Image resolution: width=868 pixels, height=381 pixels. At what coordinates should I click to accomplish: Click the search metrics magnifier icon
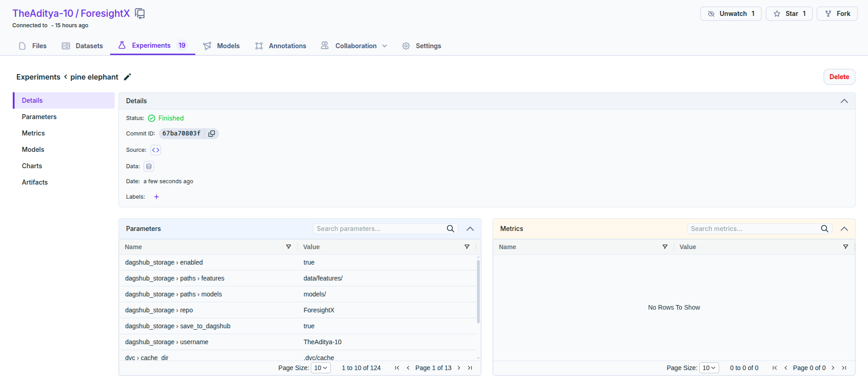(825, 229)
